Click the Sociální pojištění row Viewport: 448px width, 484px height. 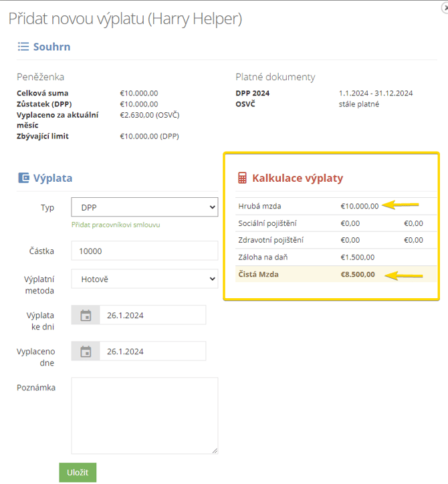(x=331, y=223)
